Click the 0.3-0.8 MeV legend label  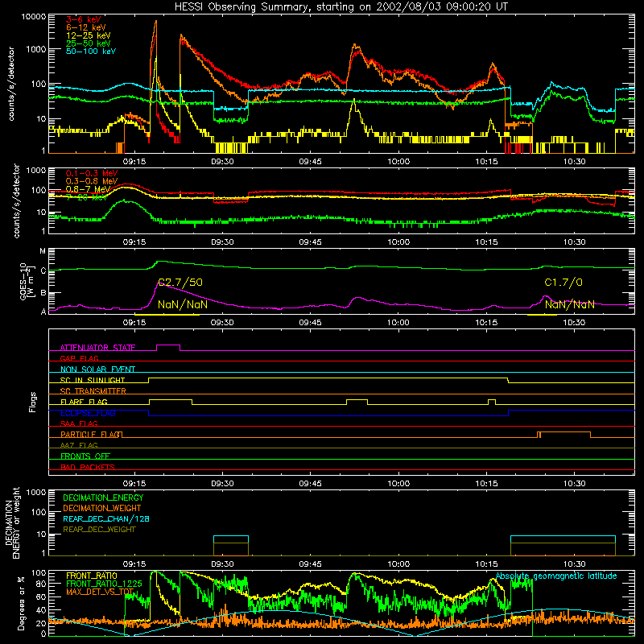tap(91, 181)
